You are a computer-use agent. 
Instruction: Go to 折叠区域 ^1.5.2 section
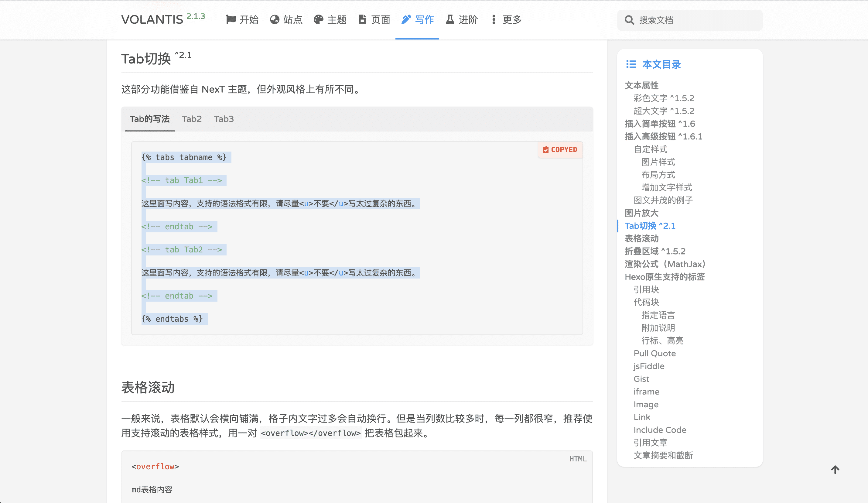[655, 251]
